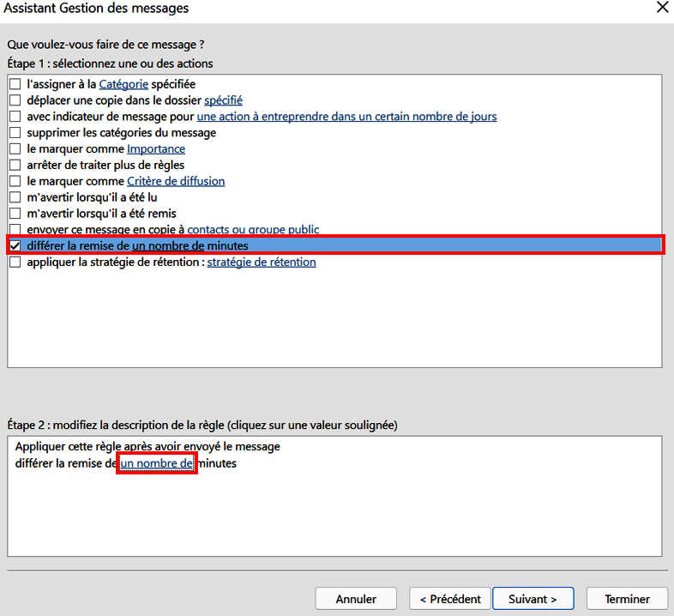Enable "m'avertir lorsqu'il a été remis" checkbox

coord(15,214)
